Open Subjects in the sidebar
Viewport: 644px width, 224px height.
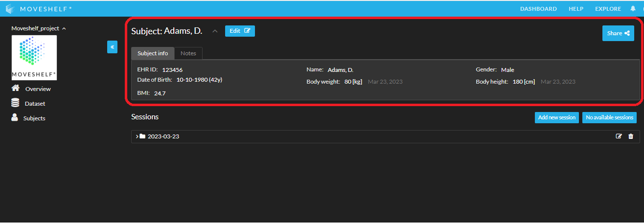(x=34, y=118)
